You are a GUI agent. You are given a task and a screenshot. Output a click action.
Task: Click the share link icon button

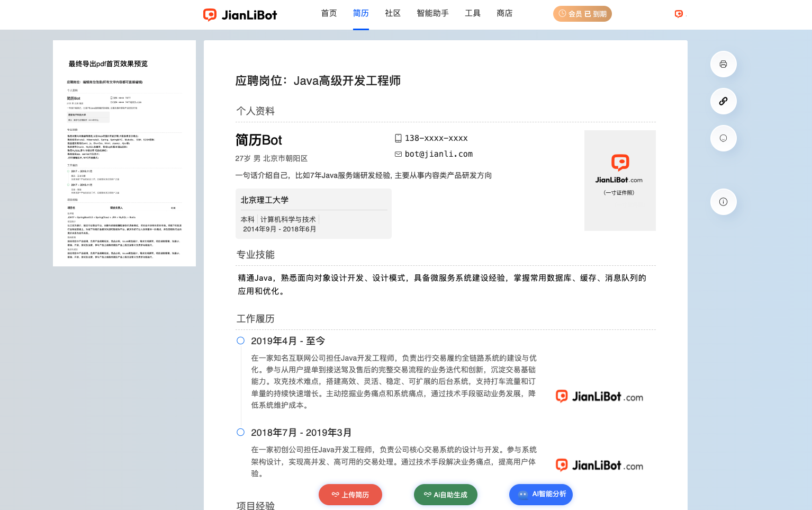coord(723,101)
